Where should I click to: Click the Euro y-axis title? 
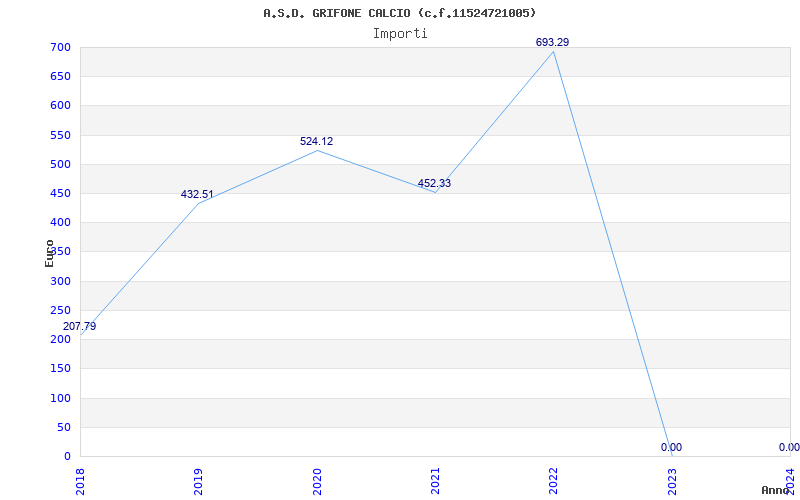coord(49,253)
